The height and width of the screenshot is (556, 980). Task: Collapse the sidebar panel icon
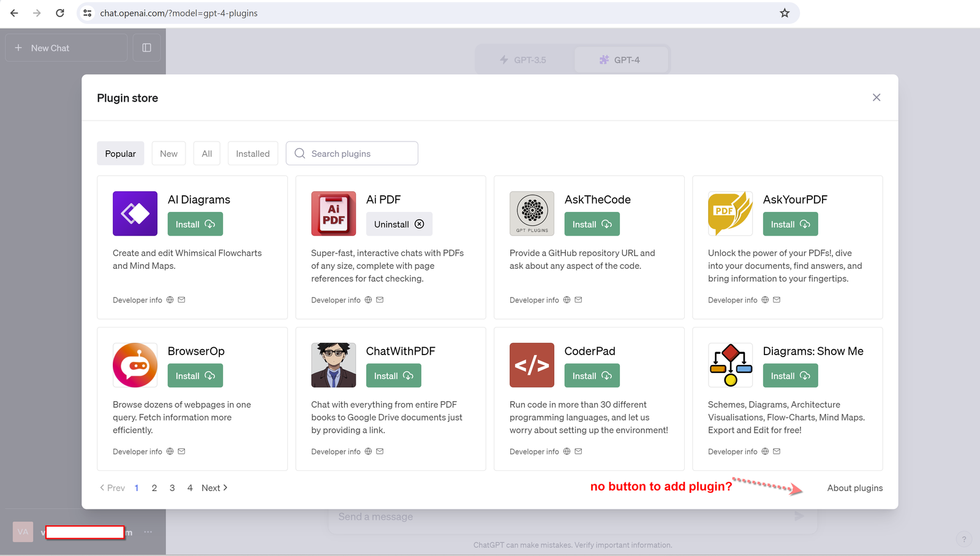146,48
